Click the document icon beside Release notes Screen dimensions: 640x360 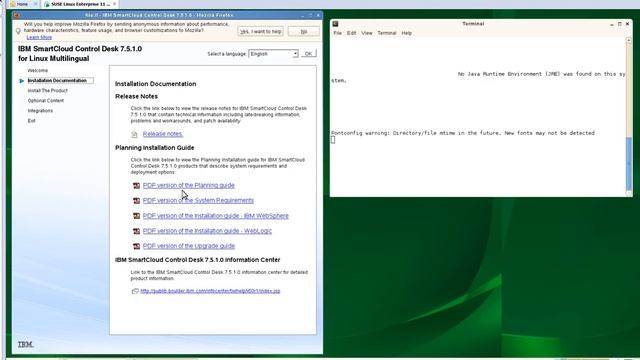pos(134,134)
